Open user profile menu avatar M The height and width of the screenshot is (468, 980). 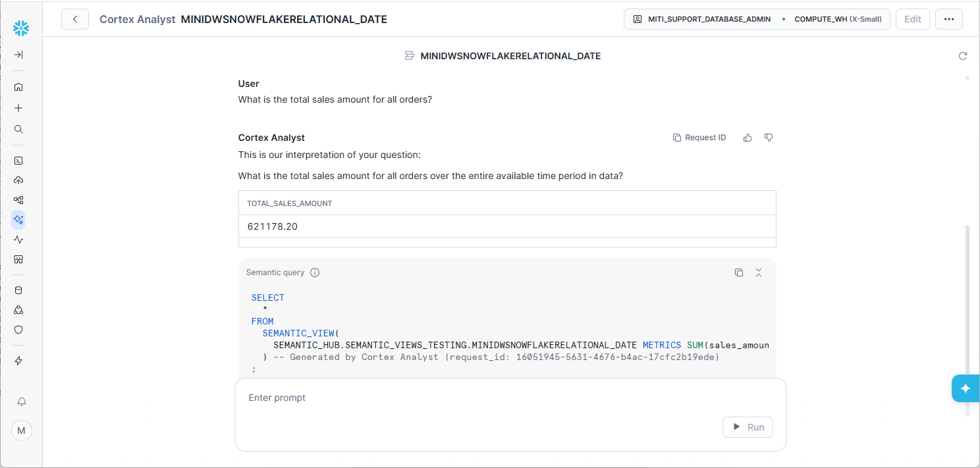pos(21,430)
